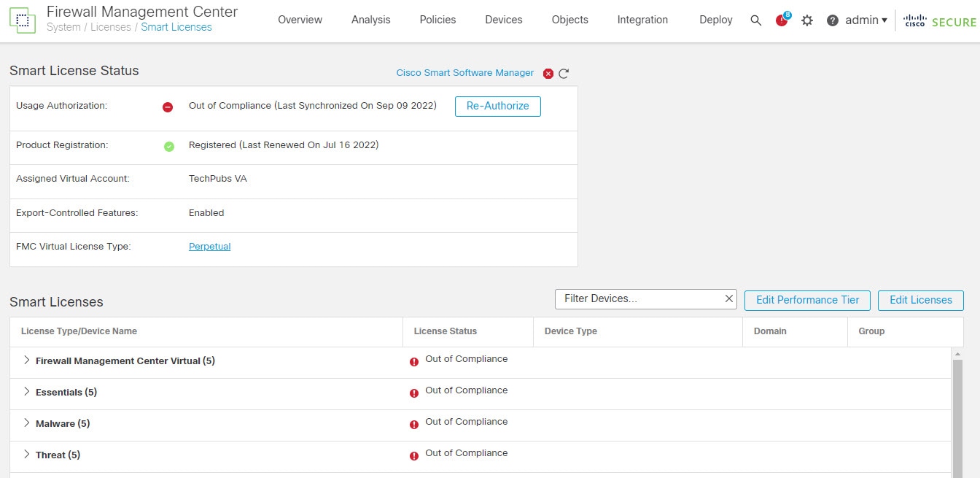
Task: Open the help question mark icon
Action: tap(833, 20)
